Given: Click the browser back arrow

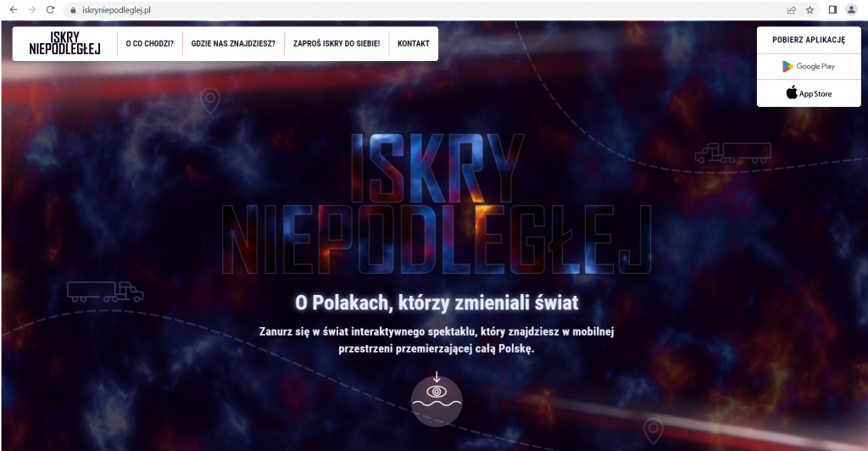Looking at the screenshot, I should click(14, 10).
